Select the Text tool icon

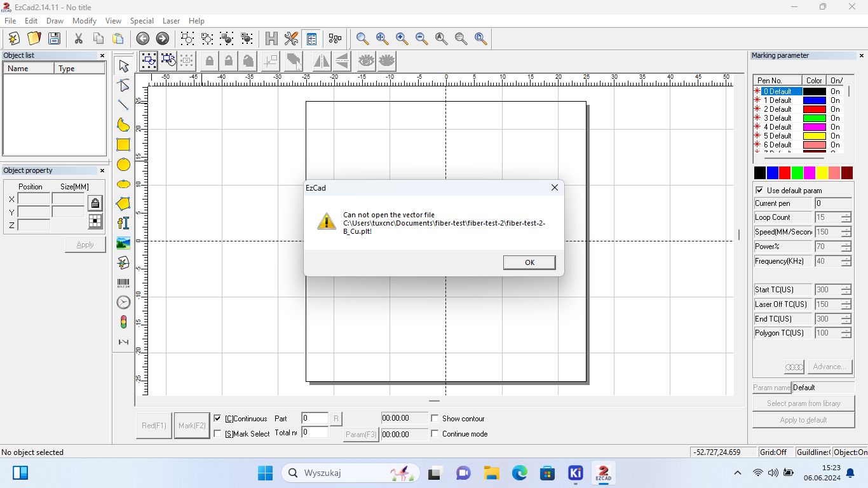(123, 223)
